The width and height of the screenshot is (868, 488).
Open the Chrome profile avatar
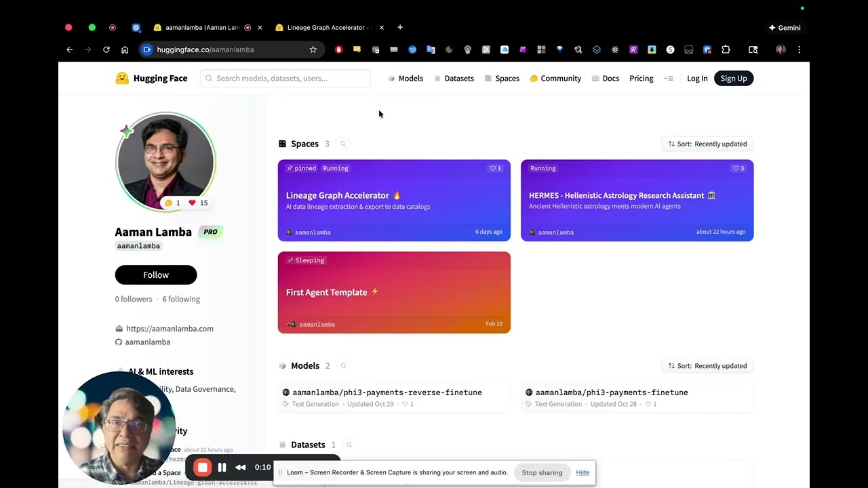pyautogui.click(x=781, y=49)
